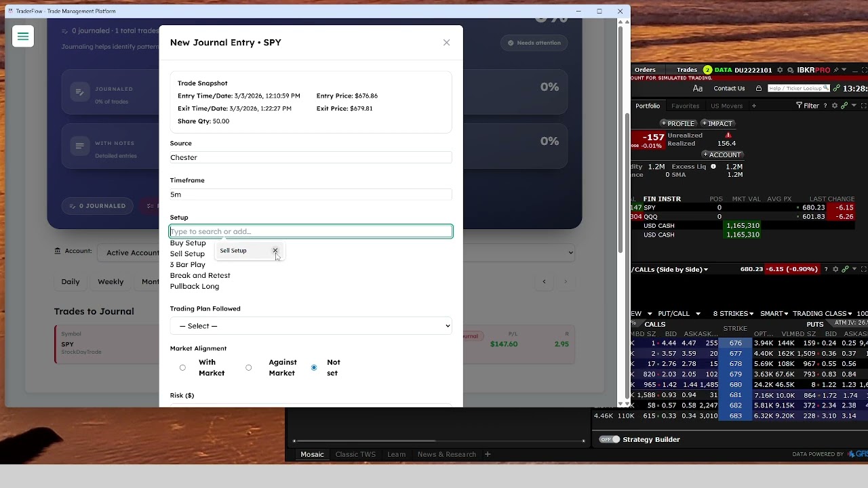Image resolution: width=868 pixels, height=488 pixels.
Task: Expand the Portfolio panel menu arrow
Action: click(x=854, y=106)
